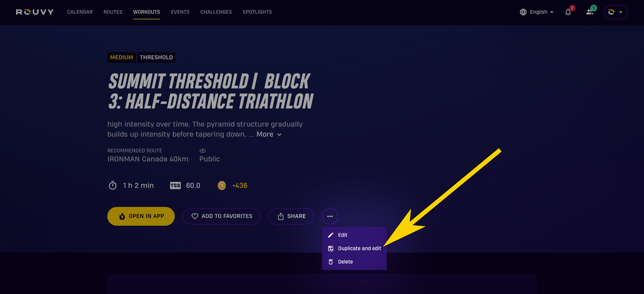The image size is (644, 294).
Task: Open the friends icon
Action: [590, 12]
